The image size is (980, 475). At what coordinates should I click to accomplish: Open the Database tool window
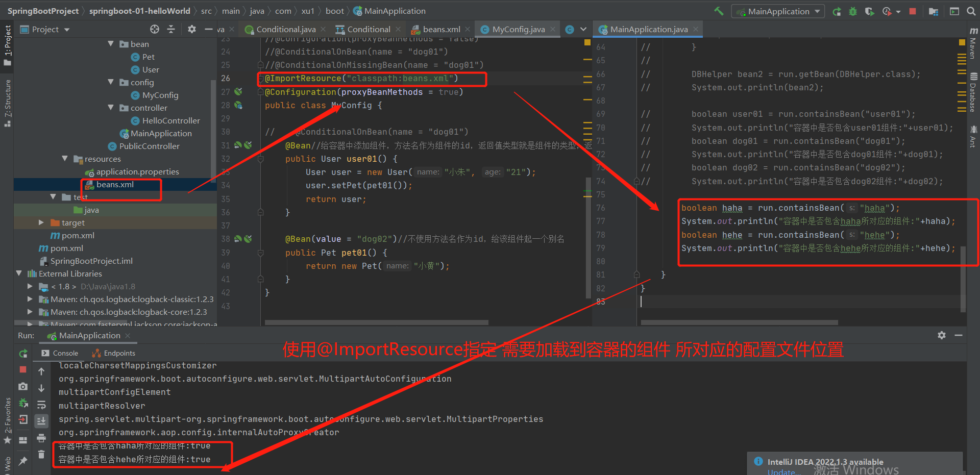pyautogui.click(x=973, y=93)
